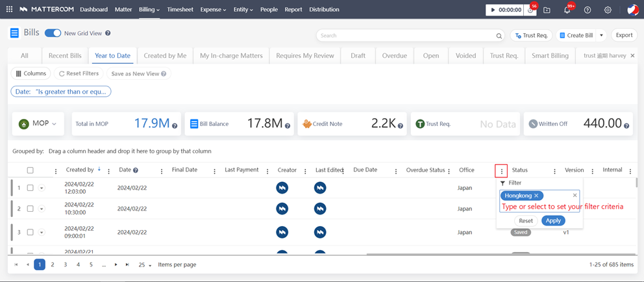Check the select-all rows checkbox
Screen dimensions: 644x282
coord(30,170)
